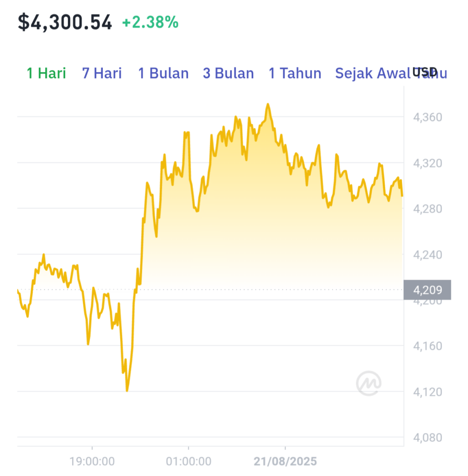Choose the 3 Bulan chart range
This screenshot has height=476, width=468.
(228, 73)
